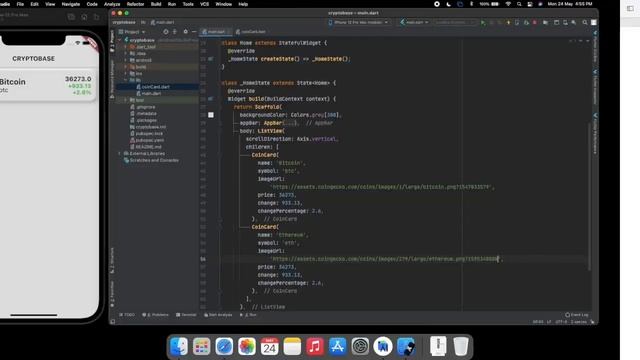Open the Run tool window tab
640x360 pixels.
(x=248, y=315)
